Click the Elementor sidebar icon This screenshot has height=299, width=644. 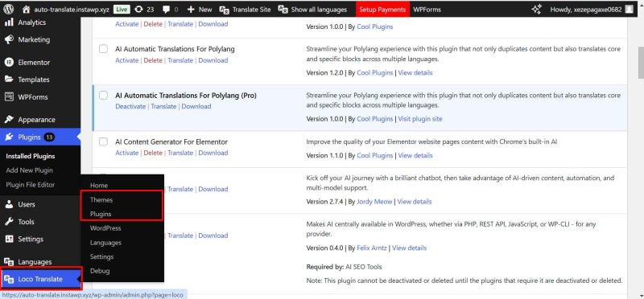[x=9, y=63]
